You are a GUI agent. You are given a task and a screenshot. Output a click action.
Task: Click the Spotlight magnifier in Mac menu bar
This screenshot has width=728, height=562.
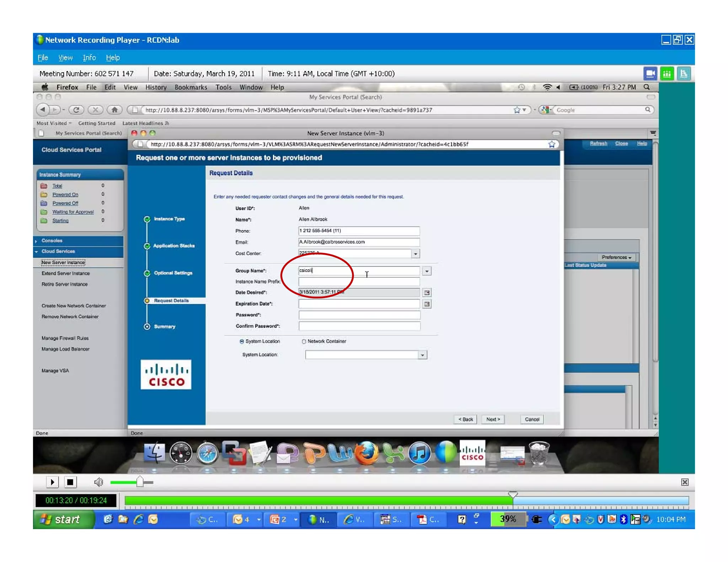pos(647,87)
